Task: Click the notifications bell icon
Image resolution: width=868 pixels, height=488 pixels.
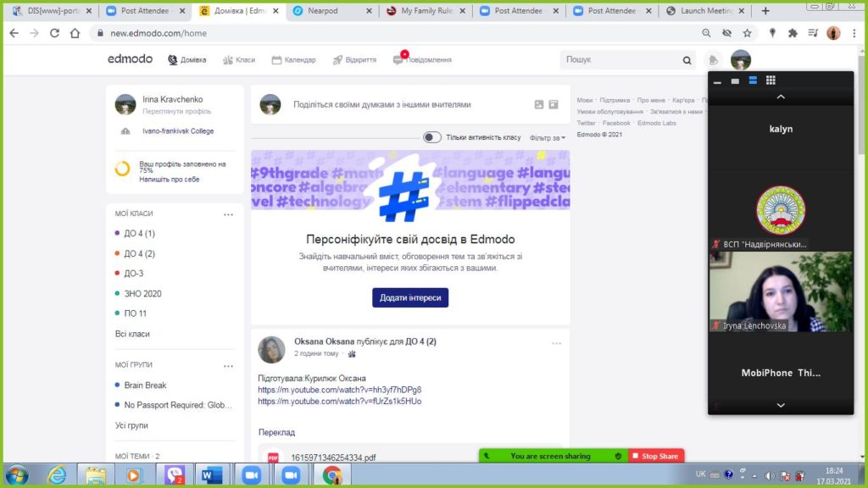Action: (714, 60)
